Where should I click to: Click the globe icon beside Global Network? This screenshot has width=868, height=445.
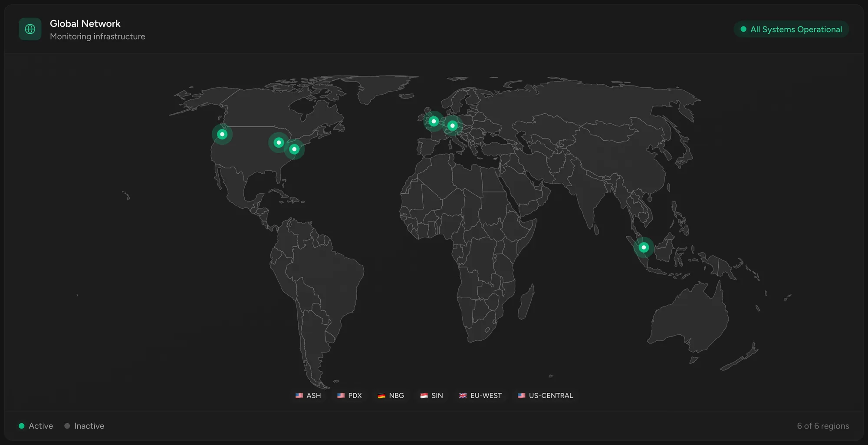click(30, 29)
